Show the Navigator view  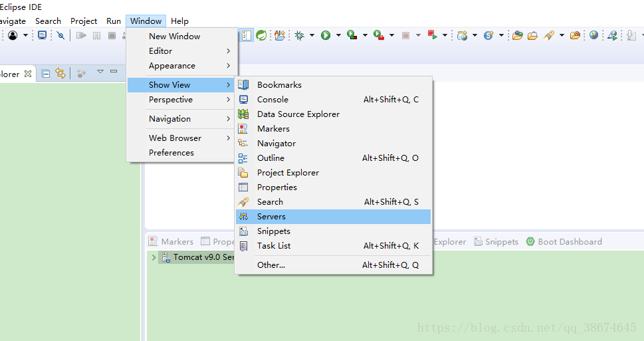click(x=333, y=144)
